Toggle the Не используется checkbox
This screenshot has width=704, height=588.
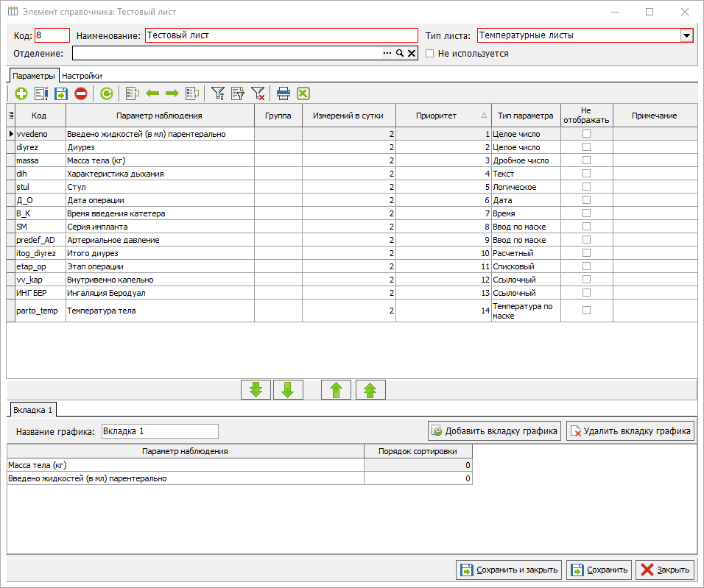click(429, 54)
